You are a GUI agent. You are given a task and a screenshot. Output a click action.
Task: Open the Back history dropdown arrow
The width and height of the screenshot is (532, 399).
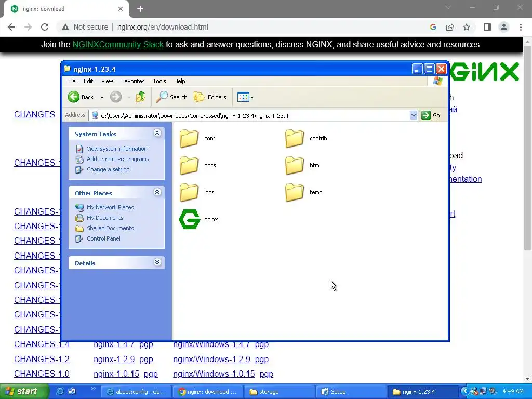(102, 97)
